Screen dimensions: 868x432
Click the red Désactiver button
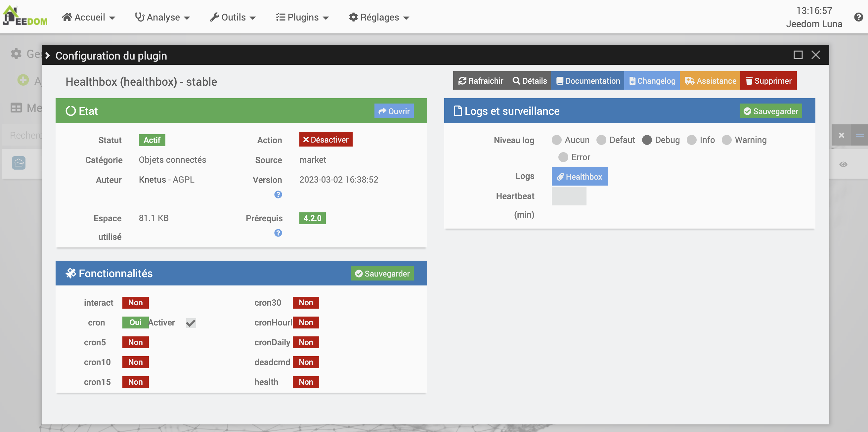[325, 140]
